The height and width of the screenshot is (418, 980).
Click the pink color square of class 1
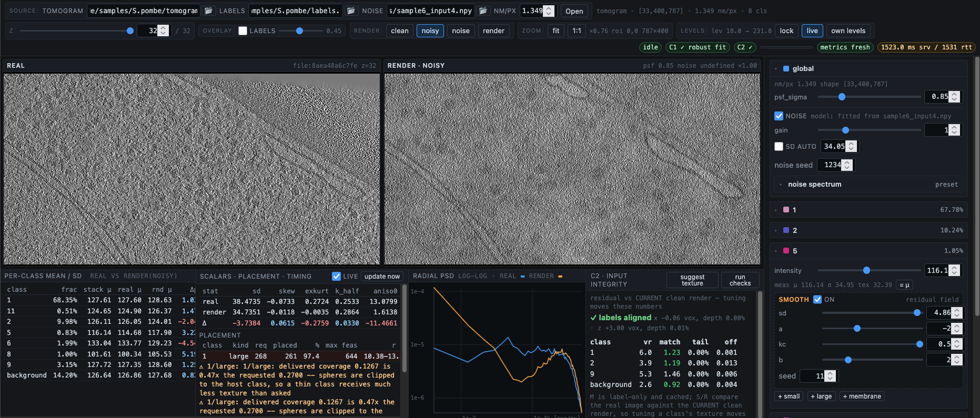tap(786, 210)
